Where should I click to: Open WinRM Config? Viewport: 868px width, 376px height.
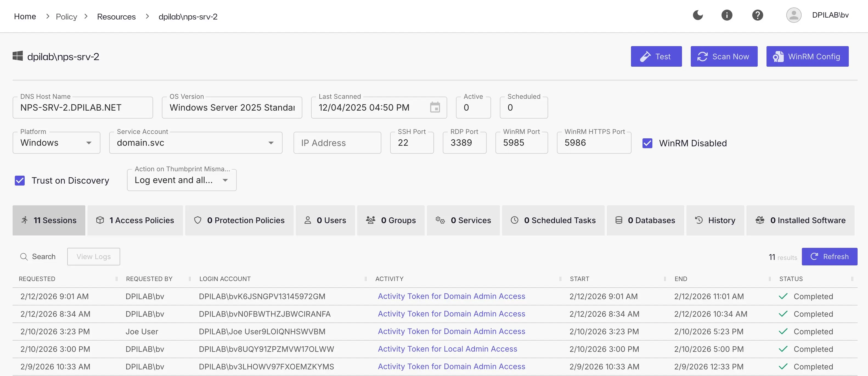807,56
